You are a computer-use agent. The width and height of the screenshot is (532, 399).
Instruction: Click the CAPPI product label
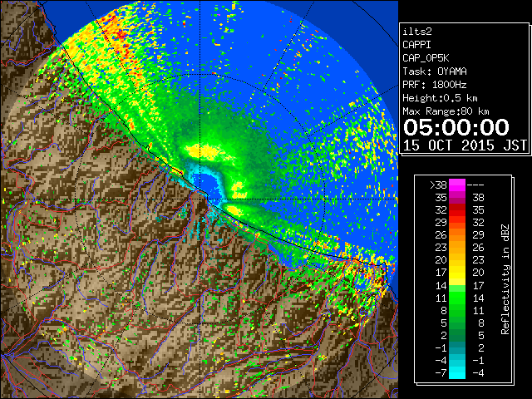(x=416, y=45)
